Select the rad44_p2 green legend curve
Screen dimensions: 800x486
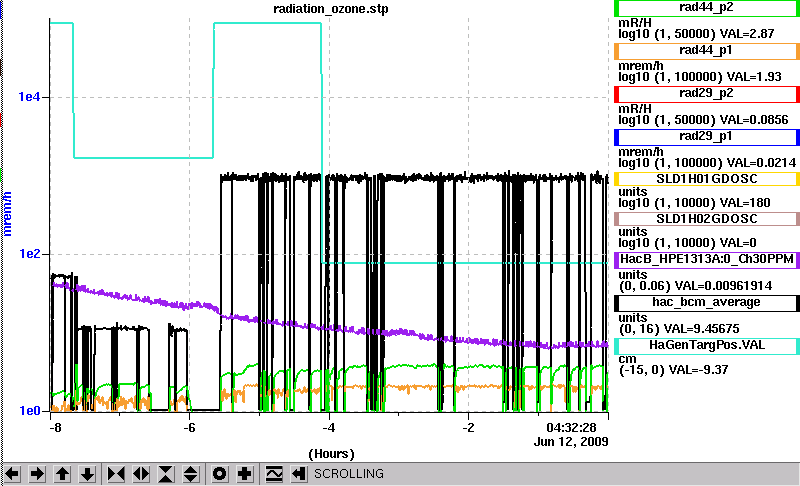[x=707, y=8]
